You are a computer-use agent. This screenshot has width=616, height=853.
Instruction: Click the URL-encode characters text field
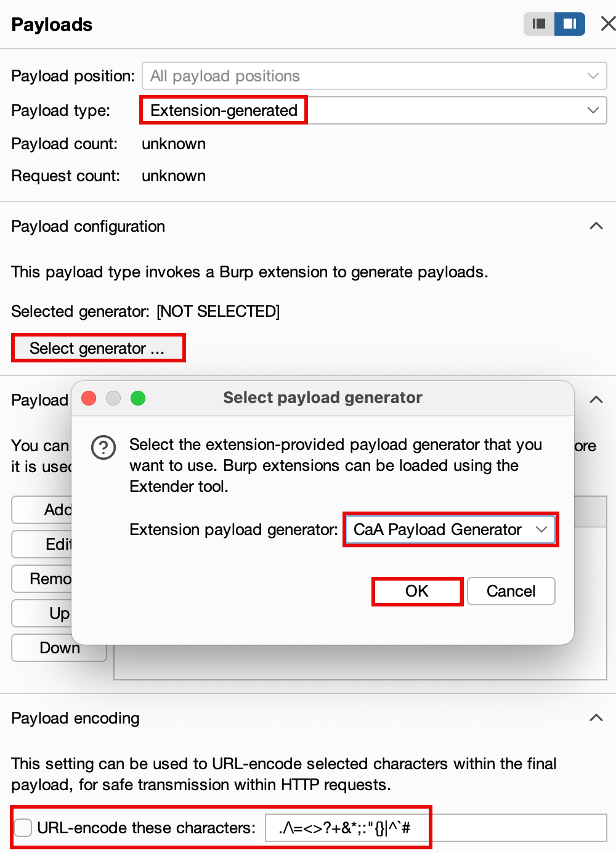436,828
